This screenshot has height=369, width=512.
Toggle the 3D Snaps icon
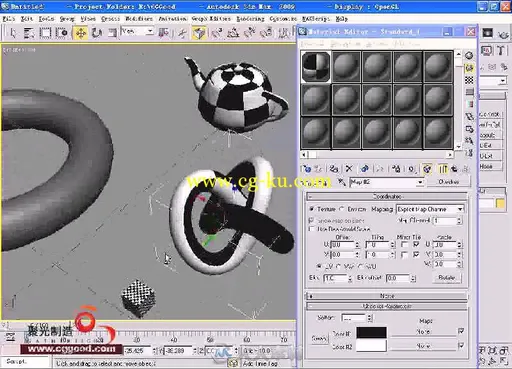217,33
